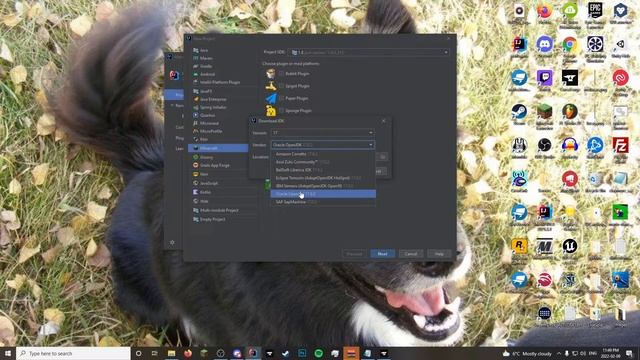Choose IntelliJ Platform Plugin project type
The height and width of the screenshot is (360, 640).
pyautogui.click(x=220, y=82)
